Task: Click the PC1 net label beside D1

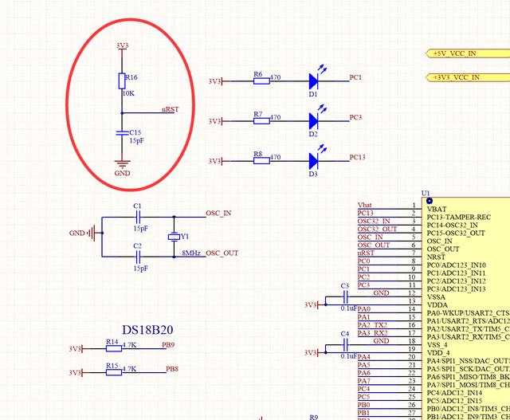Action: tap(355, 77)
